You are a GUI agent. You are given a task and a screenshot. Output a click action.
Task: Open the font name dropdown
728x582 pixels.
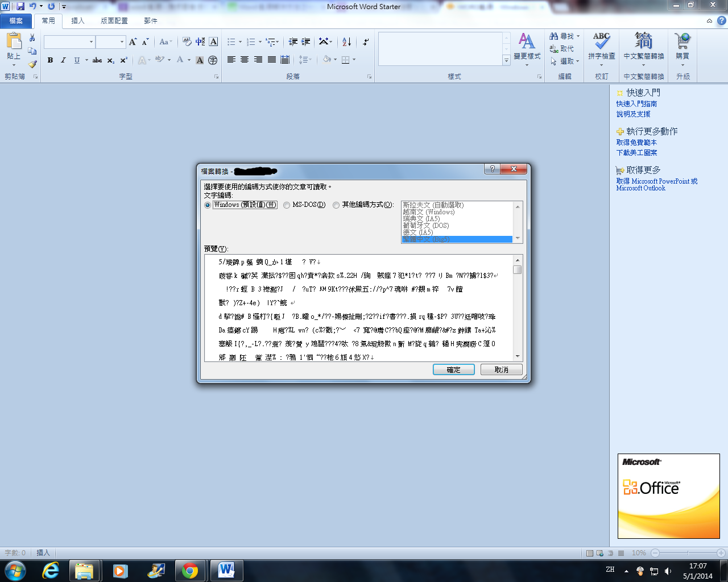[x=91, y=42]
